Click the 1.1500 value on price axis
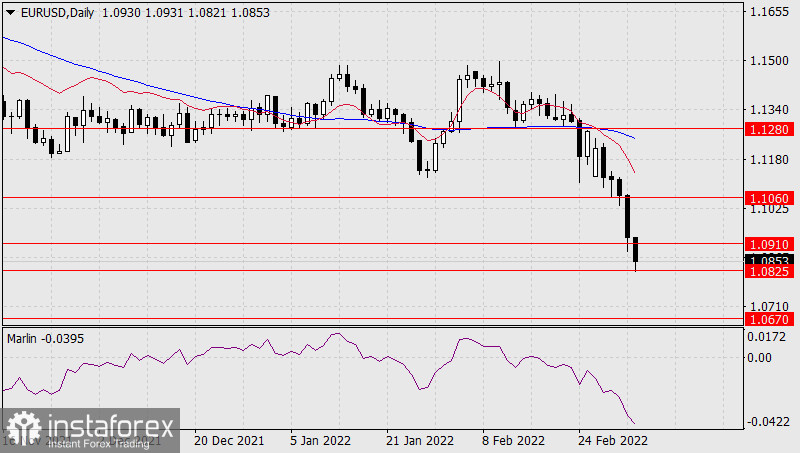The image size is (800, 453). (x=768, y=61)
